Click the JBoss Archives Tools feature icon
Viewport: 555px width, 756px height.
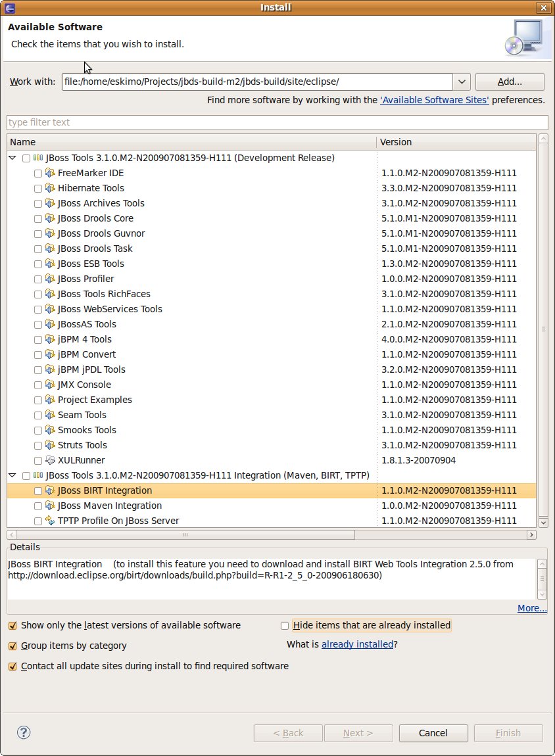click(x=50, y=203)
